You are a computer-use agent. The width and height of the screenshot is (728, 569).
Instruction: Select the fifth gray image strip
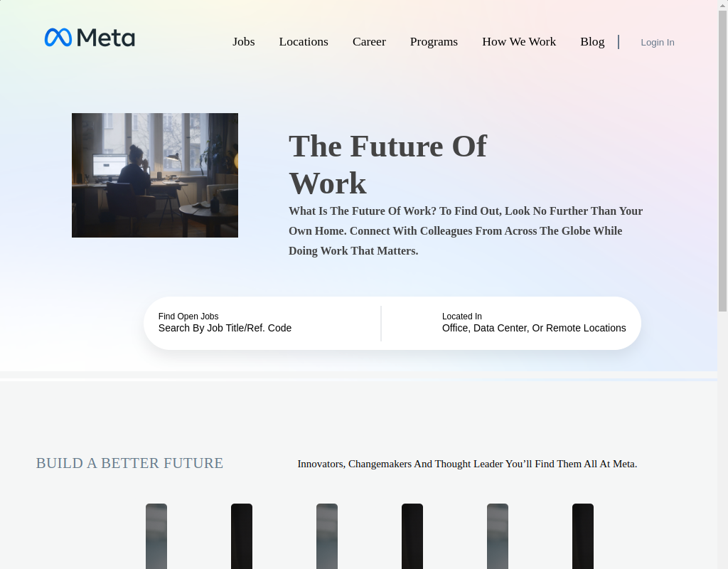[x=498, y=536]
